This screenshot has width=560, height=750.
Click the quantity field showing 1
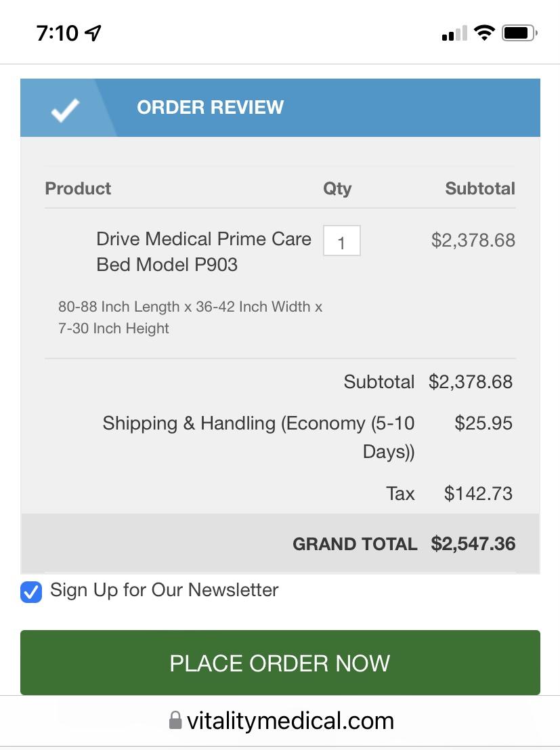pos(341,241)
